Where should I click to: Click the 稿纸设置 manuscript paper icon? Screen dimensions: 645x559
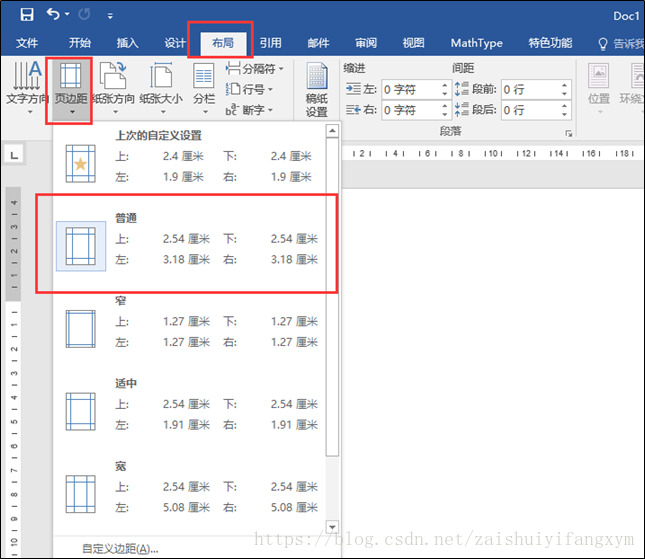point(317,76)
